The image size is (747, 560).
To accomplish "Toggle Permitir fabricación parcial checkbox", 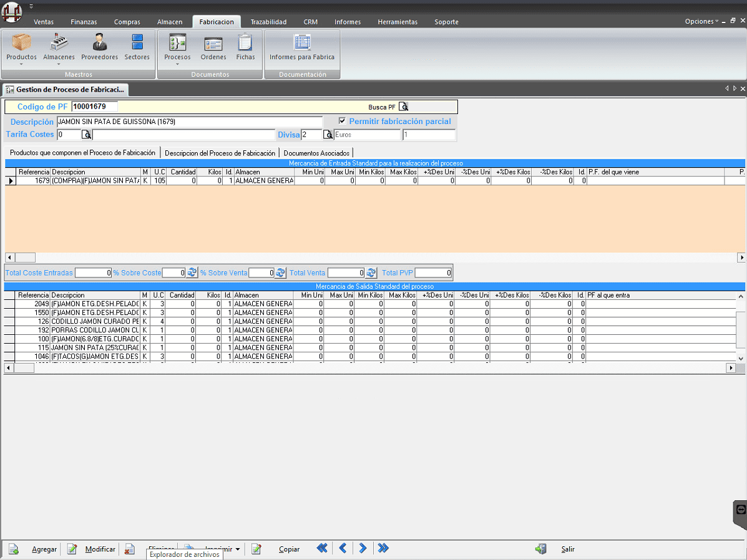I will [x=342, y=121].
